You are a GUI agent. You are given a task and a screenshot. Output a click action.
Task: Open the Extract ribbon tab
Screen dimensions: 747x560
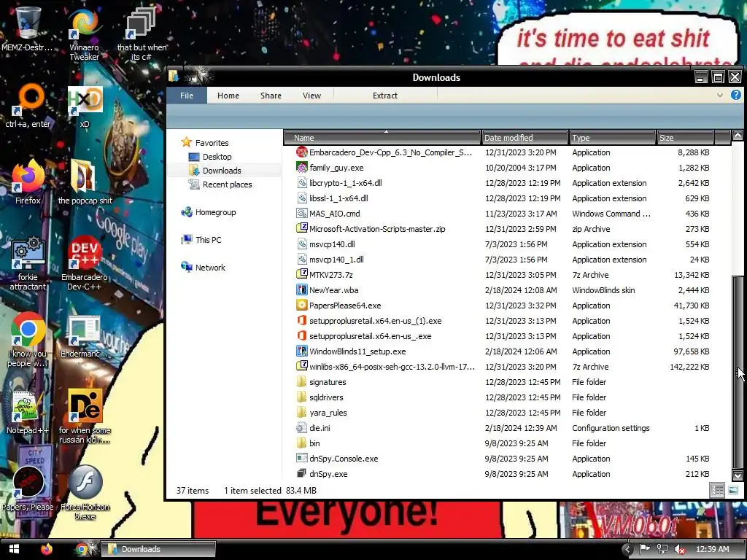coord(385,96)
